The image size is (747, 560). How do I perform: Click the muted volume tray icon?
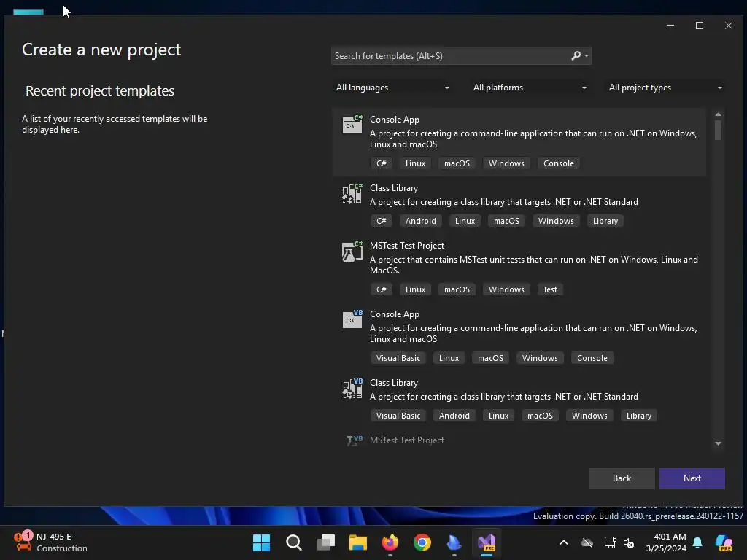[x=629, y=542]
